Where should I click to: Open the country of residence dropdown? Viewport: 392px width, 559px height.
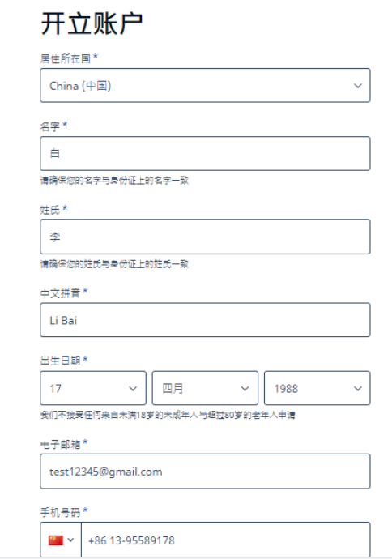(205, 86)
